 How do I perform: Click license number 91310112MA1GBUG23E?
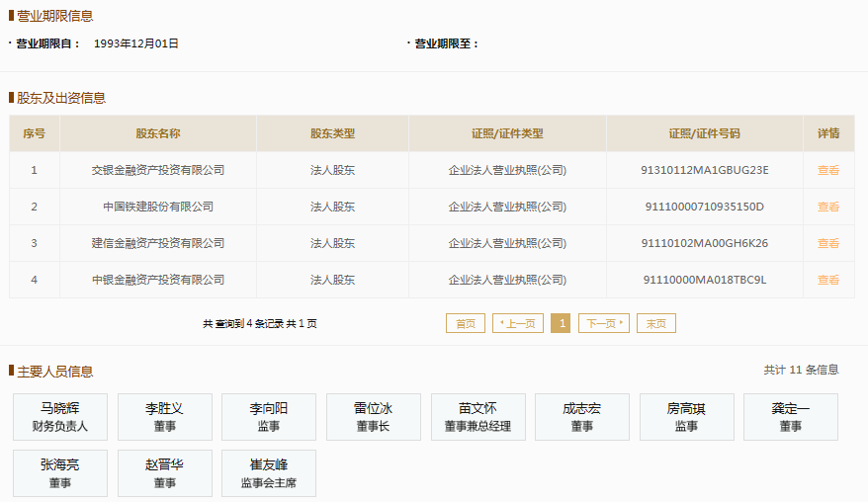705,171
